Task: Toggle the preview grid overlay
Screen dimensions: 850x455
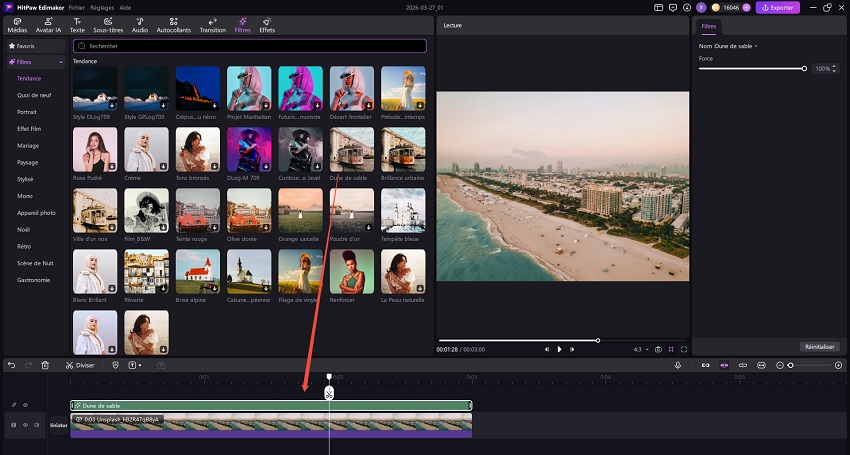Action: (x=671, y=349)
